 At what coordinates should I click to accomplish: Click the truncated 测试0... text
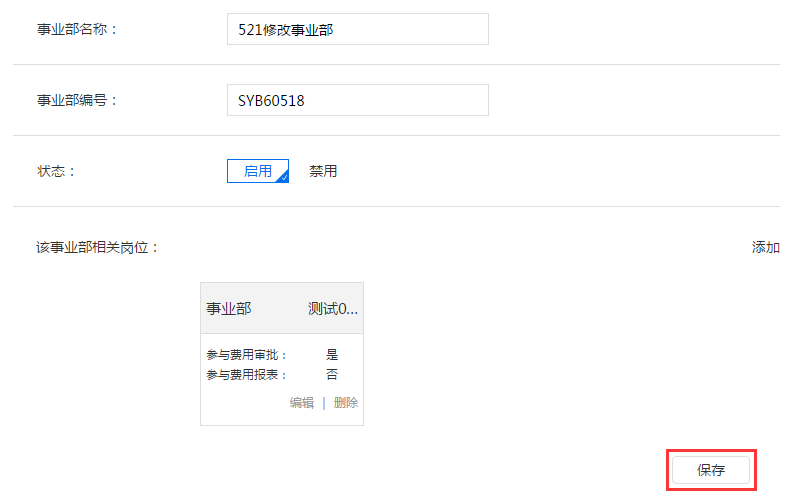(x=333, y=309)
